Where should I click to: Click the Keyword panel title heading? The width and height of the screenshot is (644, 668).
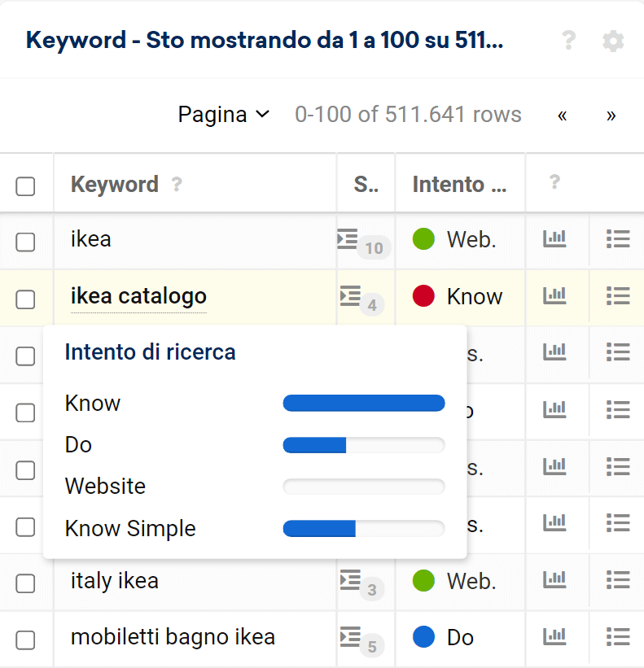click(265, 41)
